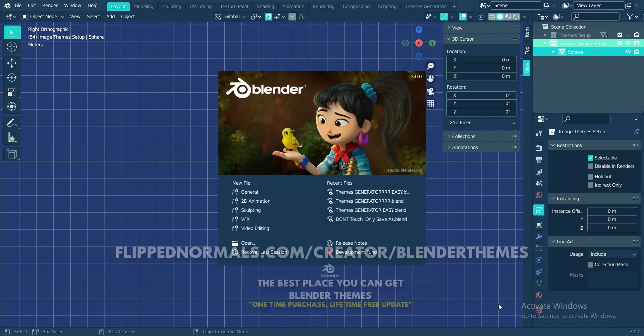Click the Blender logo menu icon
Image resolution: width=644 pixels, height=336 pixels.
coord(7,5)
